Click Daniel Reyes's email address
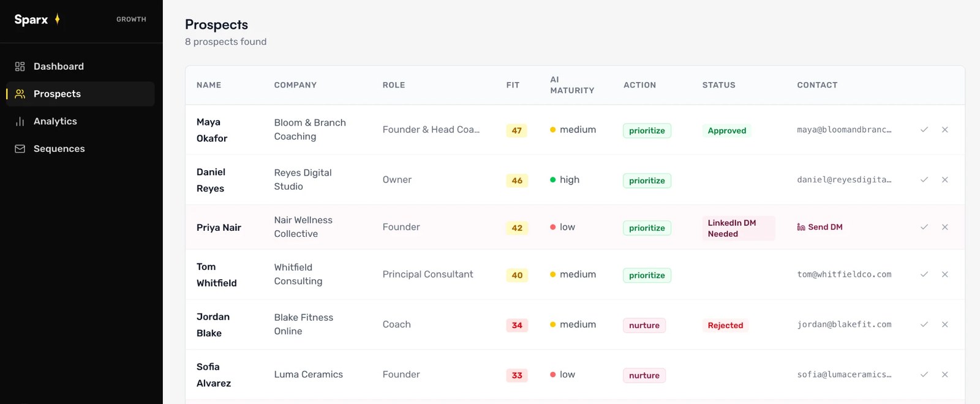 (x=844, y=180)
